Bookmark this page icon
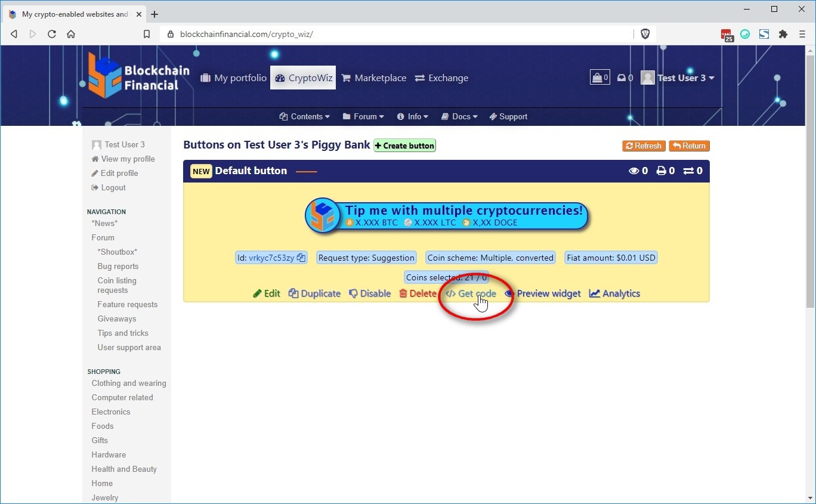 (147, 34)
